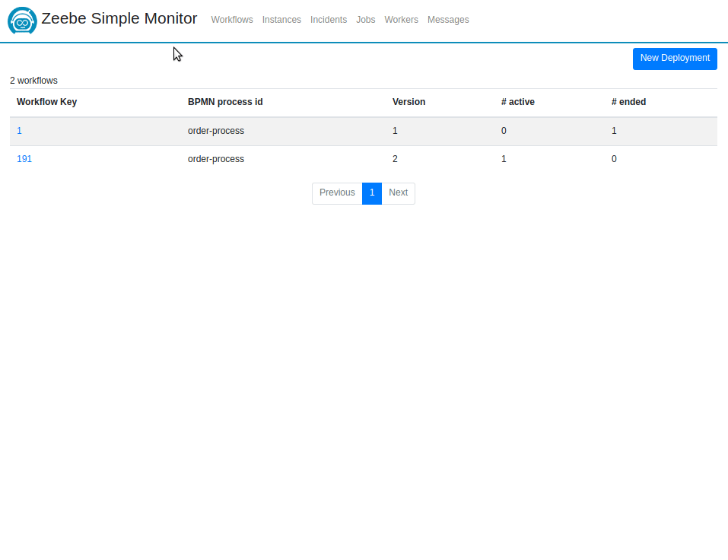728x560 pixels.
Task: Click the Version column header
Action: point(409,102)
